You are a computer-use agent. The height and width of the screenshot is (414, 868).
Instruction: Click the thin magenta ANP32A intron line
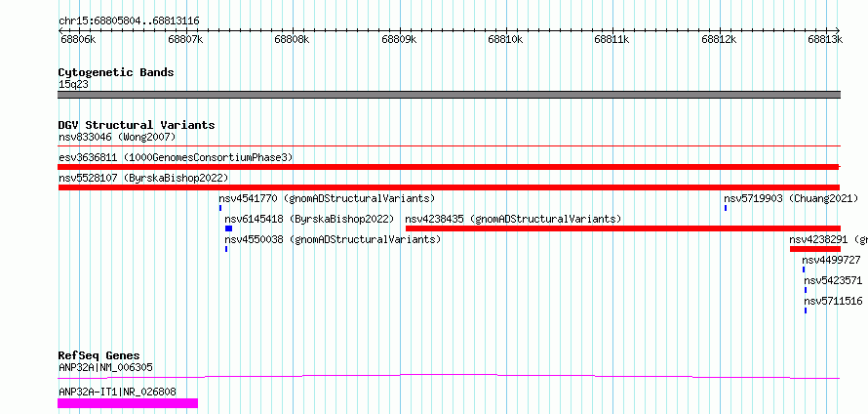(449, 376)
